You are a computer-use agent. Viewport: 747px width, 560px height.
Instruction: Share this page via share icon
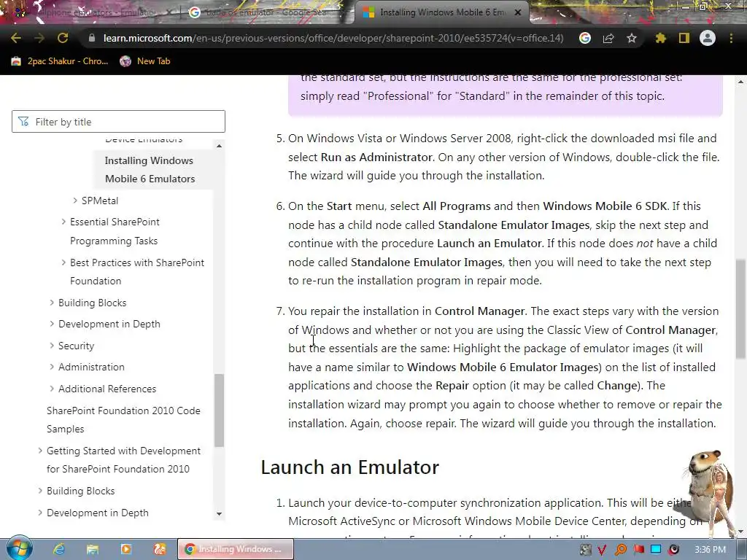[x=608, y=38]
